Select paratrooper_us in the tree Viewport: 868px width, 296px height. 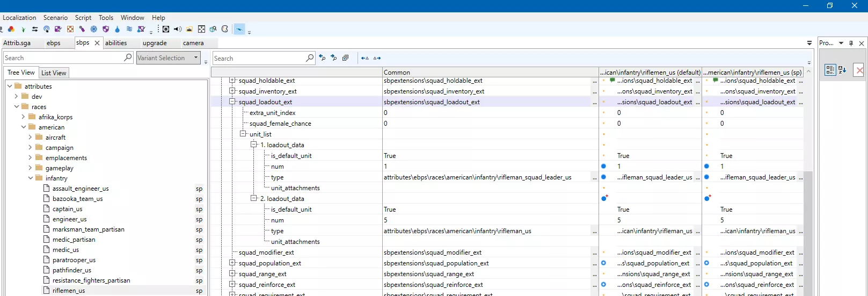point(74,260)
